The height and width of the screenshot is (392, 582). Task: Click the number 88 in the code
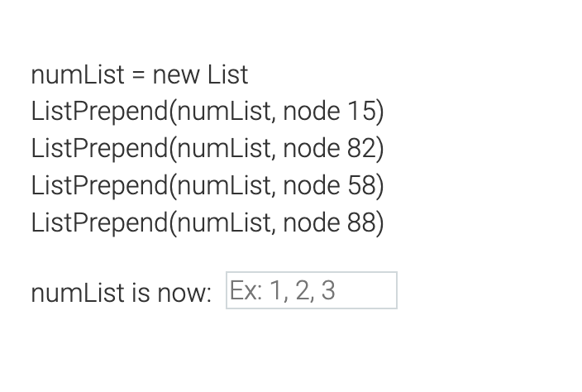tap(362, 222)
